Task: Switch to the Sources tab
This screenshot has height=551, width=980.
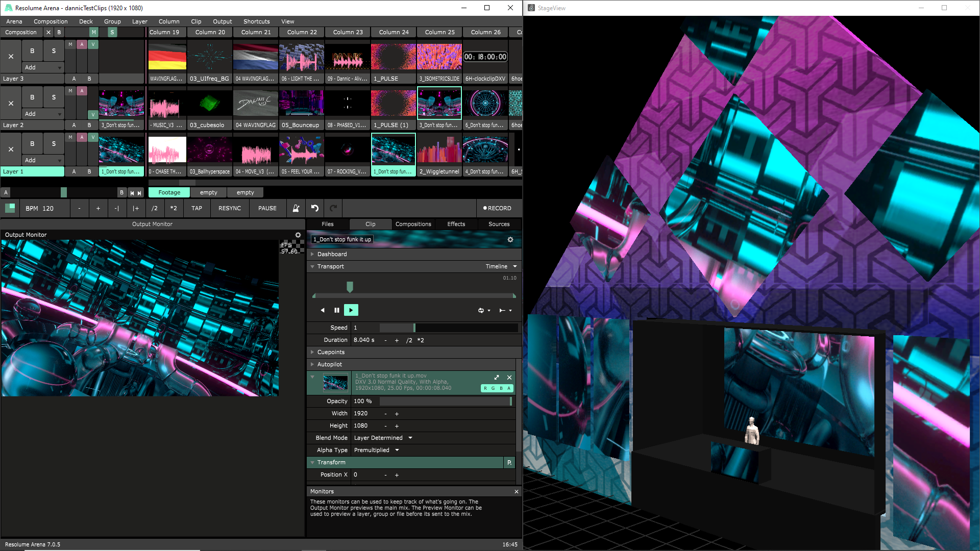Action: (499, 224)
